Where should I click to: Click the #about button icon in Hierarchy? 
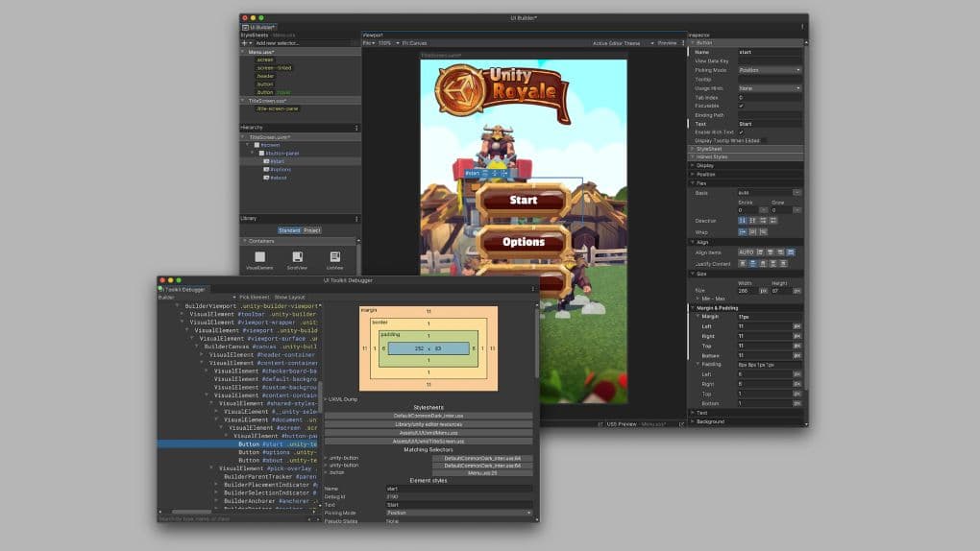266,178
